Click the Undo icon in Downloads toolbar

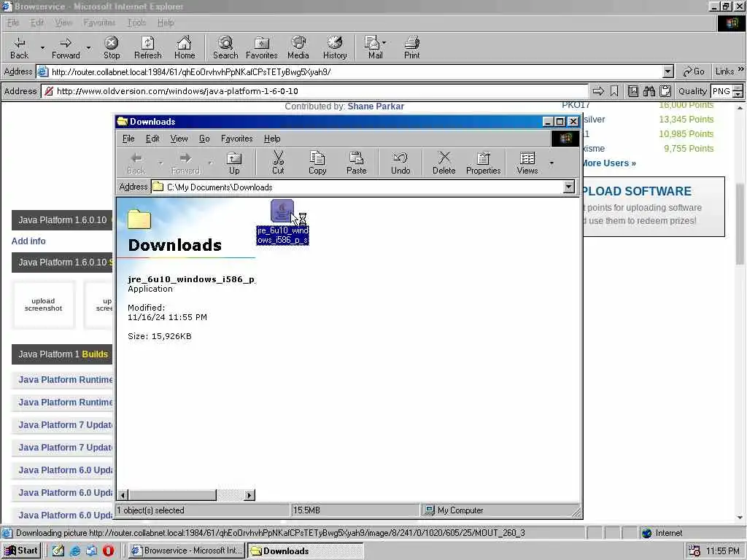(x=400, y=163)
